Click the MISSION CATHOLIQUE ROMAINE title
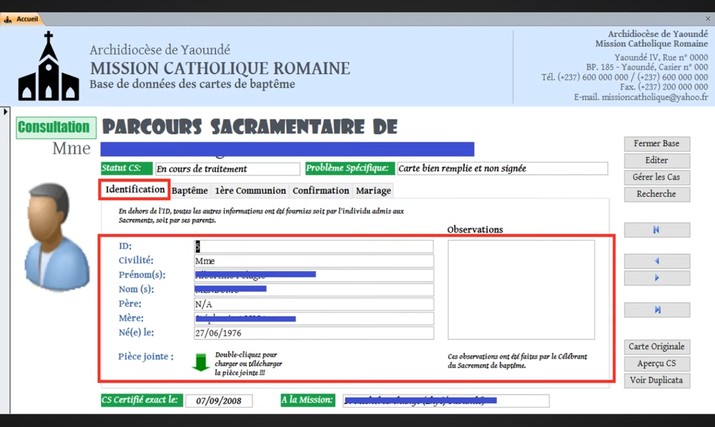 click(220, 68)
